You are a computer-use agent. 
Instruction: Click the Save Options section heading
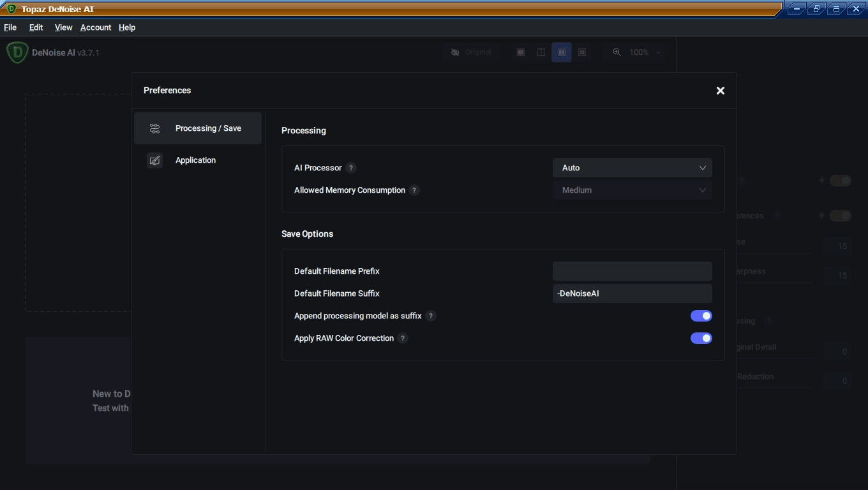pyautogui.click(x=307, y=234)
